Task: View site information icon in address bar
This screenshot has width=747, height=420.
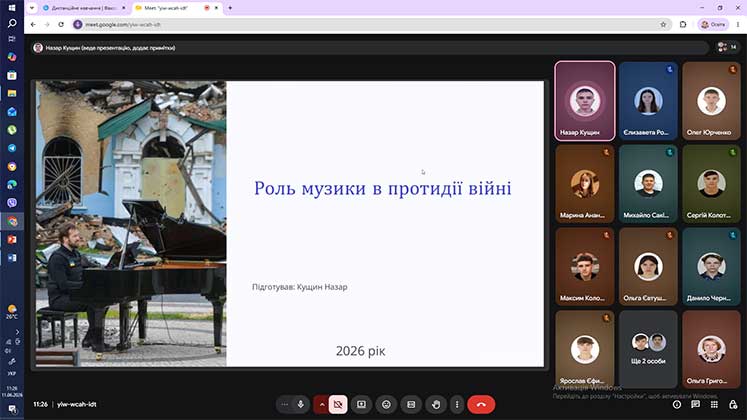Action: [78, 24]
